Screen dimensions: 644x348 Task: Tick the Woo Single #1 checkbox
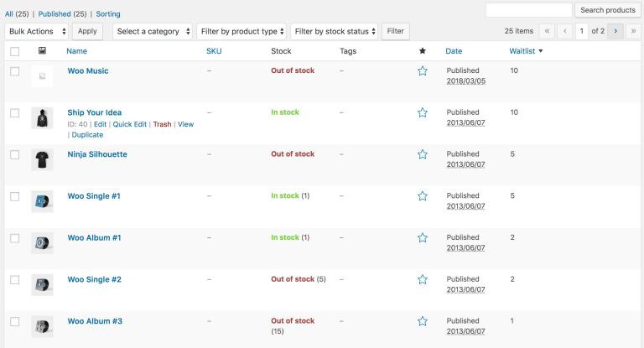click(14, 196)
